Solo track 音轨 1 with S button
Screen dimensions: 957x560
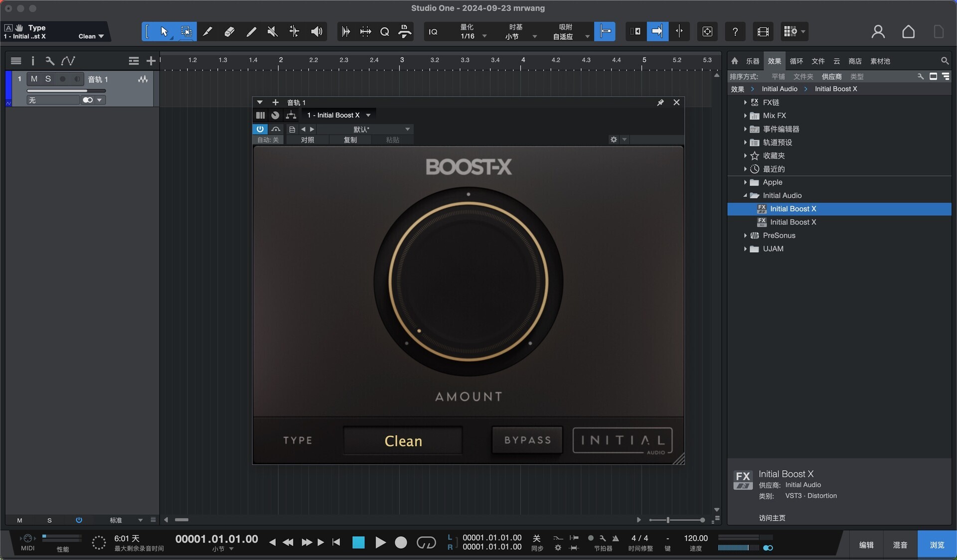(48, 79)
